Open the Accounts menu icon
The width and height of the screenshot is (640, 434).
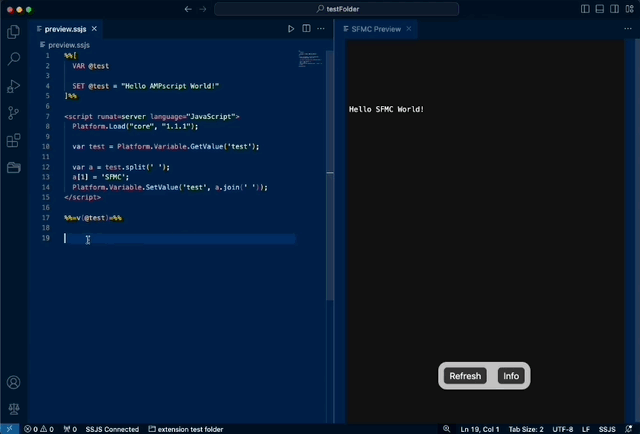(x=13, y=382)
